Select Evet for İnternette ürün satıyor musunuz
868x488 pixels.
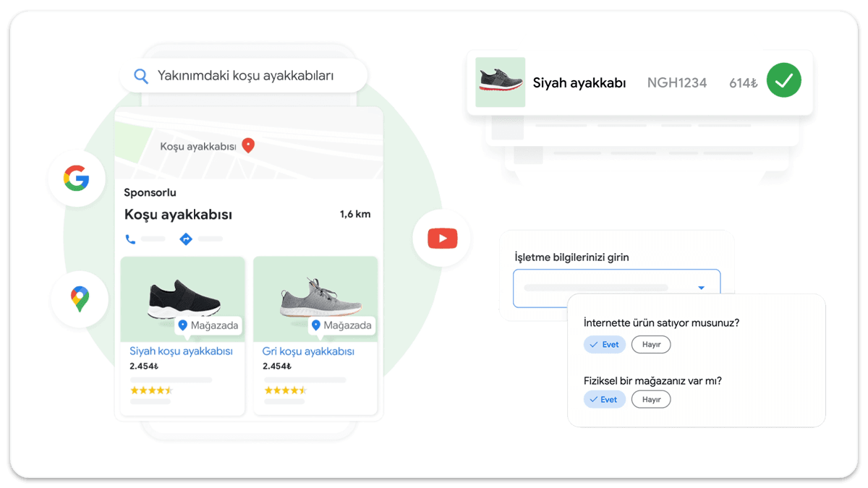click(x=605, y=344)
